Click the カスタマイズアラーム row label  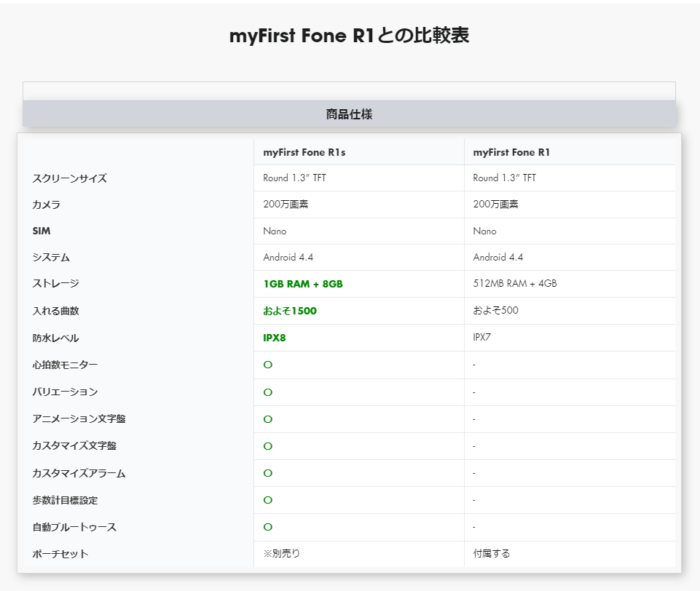click(79, 473)
